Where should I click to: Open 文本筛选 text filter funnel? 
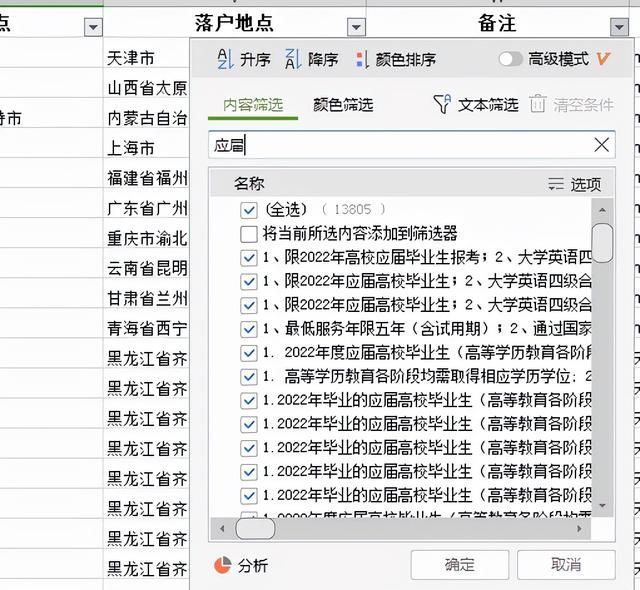coord(442,104)
